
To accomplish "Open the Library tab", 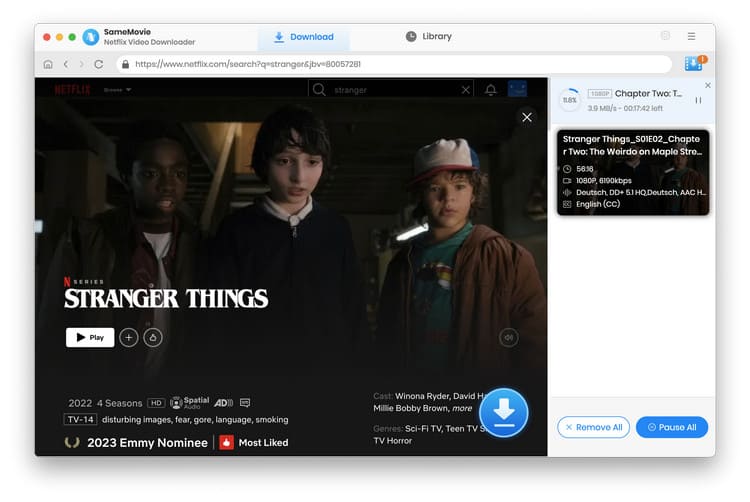I will click(429, 36).
